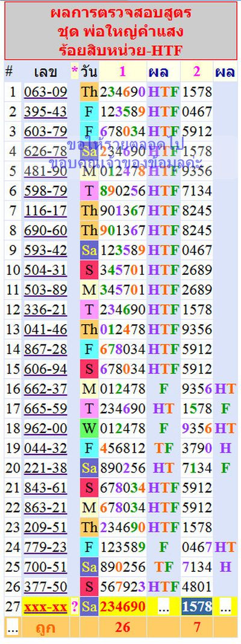This screenshot has width=241, height=644.
Task: Open the 395-43 number link
Action: (46, 112)
